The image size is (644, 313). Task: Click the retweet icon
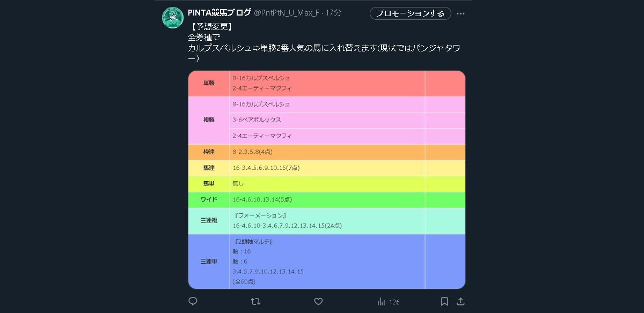(256, 302)
